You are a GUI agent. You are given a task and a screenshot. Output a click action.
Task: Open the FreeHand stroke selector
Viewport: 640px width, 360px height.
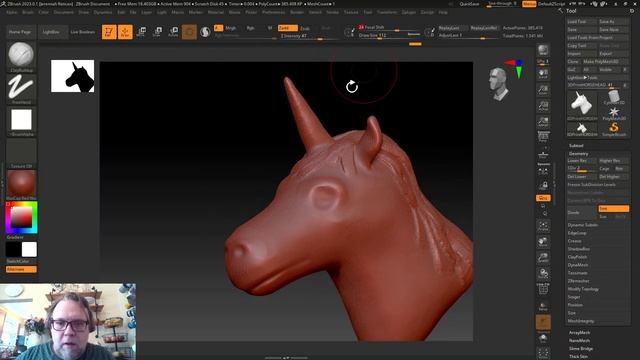click(21, 89)
